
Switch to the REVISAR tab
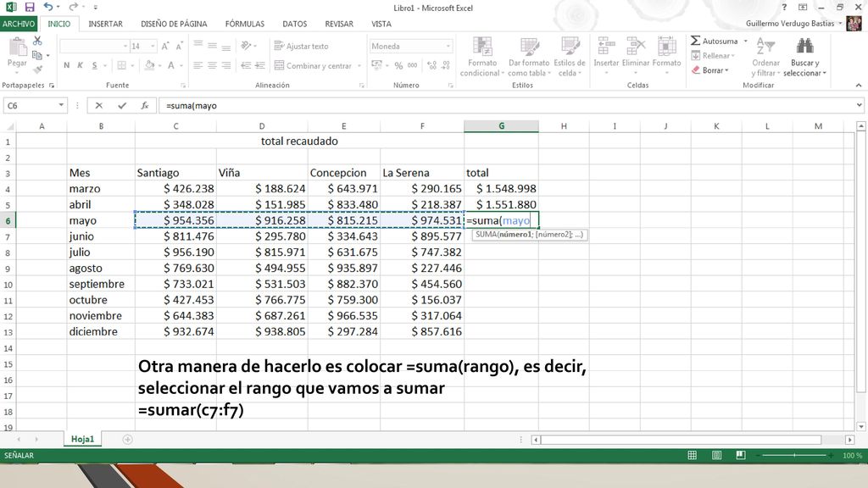339,24
